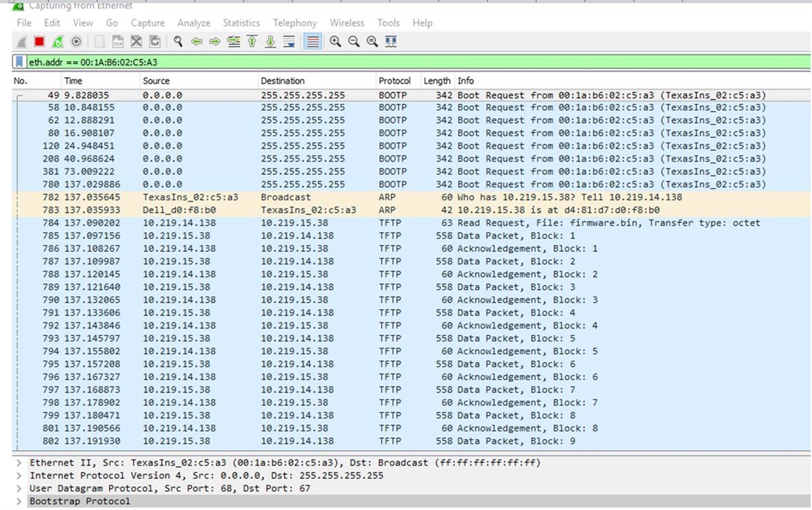The width and height of the screenshot is (812, 510).
Task: Select packet 784 TFTP Read Request firmware.bin
Action: (x=411, y=223)
